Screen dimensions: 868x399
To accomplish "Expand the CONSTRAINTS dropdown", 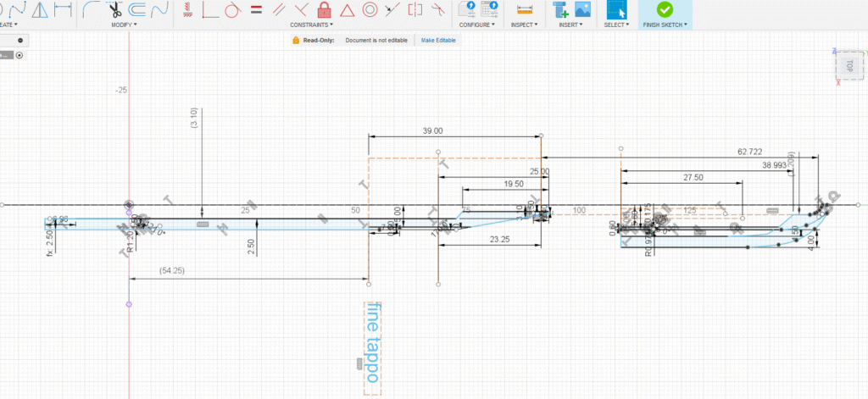I will coord(310,25).
